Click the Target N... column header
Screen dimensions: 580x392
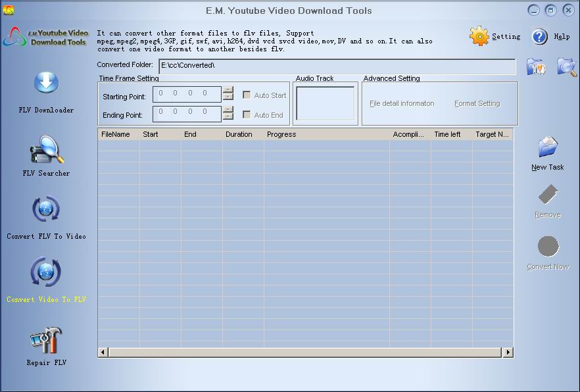pyautogui.click(x=493, y=134)
